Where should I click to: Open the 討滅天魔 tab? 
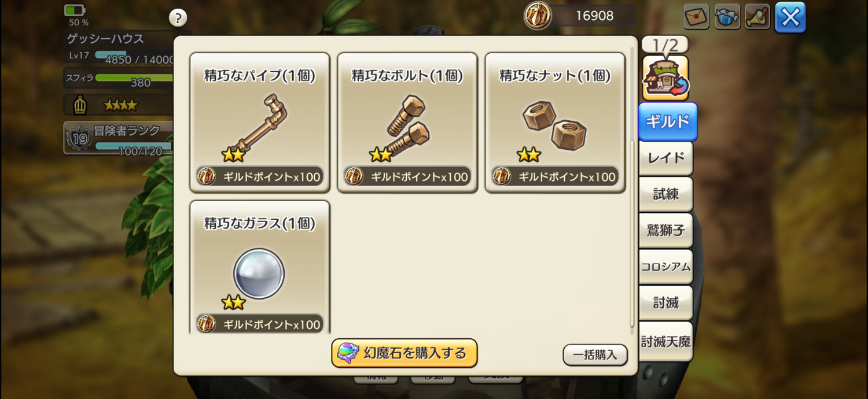click(x=665, y=341)
